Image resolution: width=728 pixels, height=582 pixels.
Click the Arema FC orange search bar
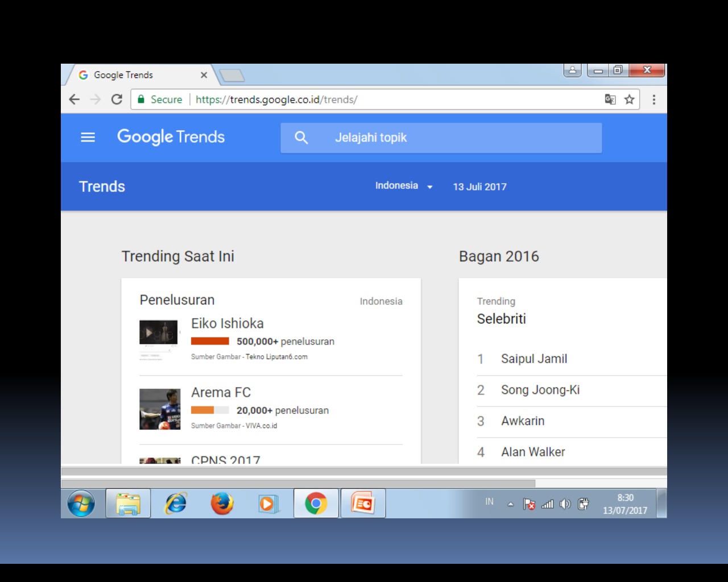click(x=210, y=410)
